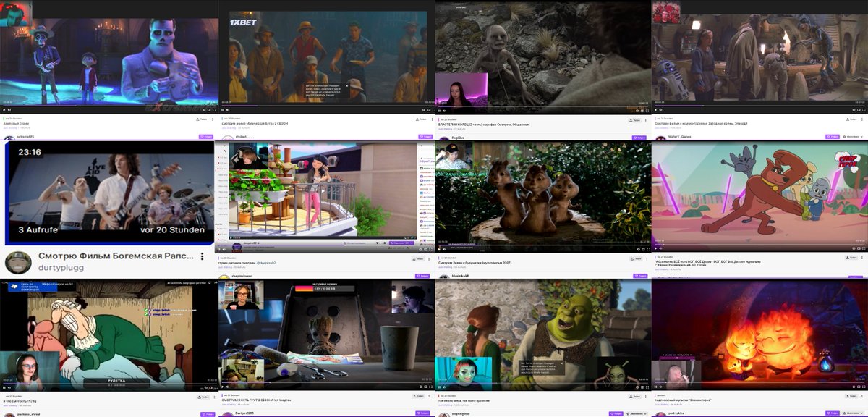
Task: Seek on the Coco stream progress bar
Action: point(109,106)
